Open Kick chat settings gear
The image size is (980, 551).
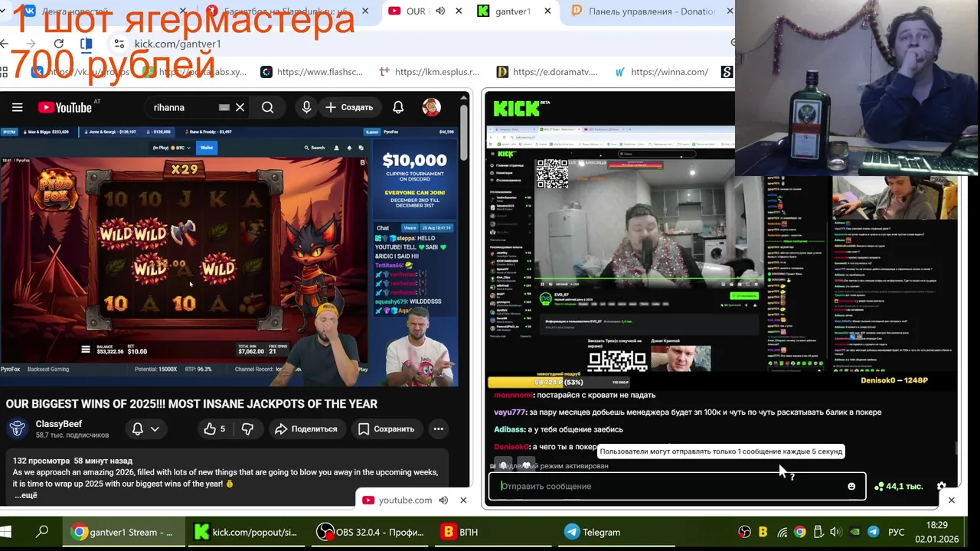tap(942, 487)
